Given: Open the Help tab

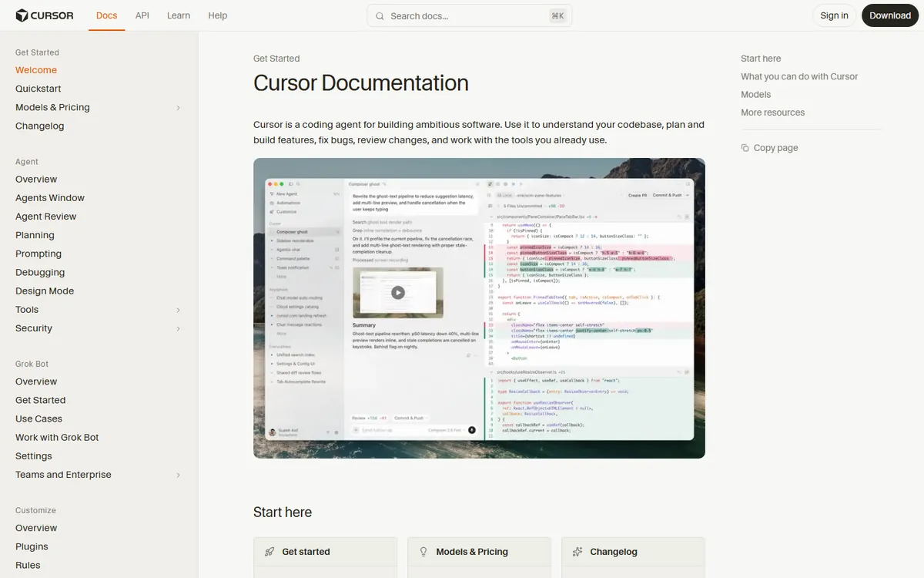Looking at the screenshot, I should 218,15.
